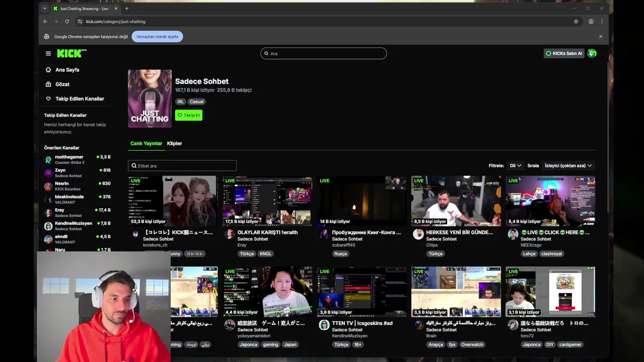
Task: Click KendineMuzisyen avatar under TTEN TV
Action: [324, 325]
